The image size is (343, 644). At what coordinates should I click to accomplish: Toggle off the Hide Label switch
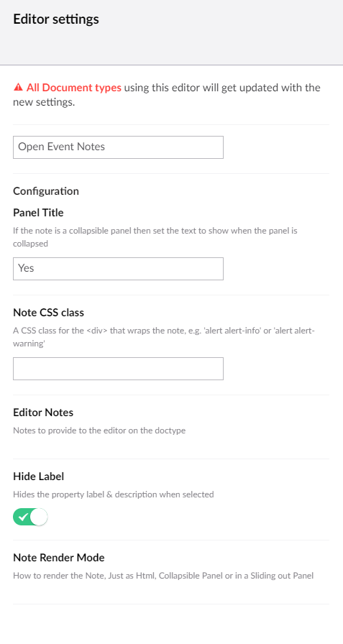[30, 517]
